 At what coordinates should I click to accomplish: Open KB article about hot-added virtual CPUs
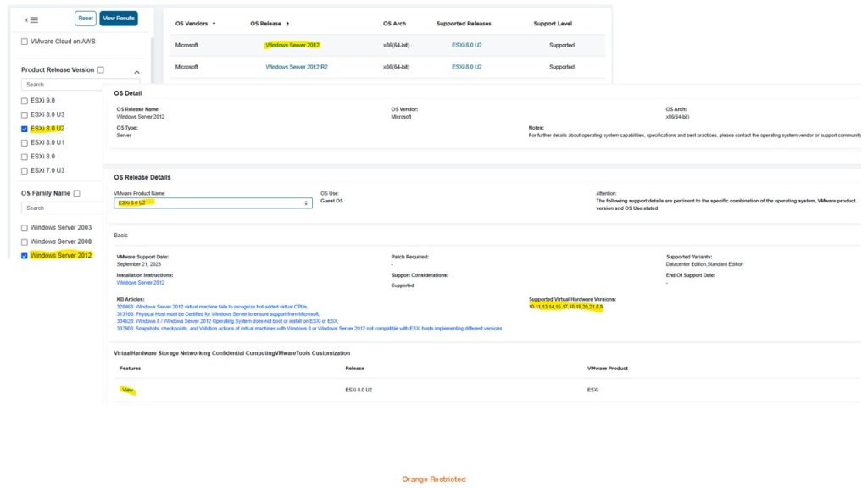tap(212, 307)
